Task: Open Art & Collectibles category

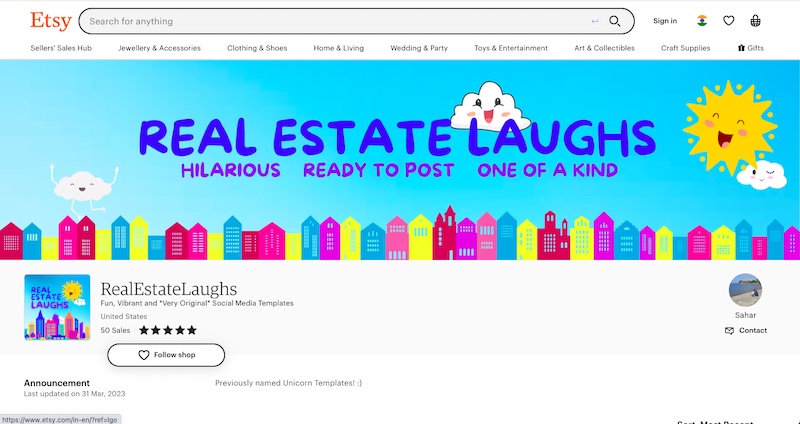Action: [x=605, y=48]
